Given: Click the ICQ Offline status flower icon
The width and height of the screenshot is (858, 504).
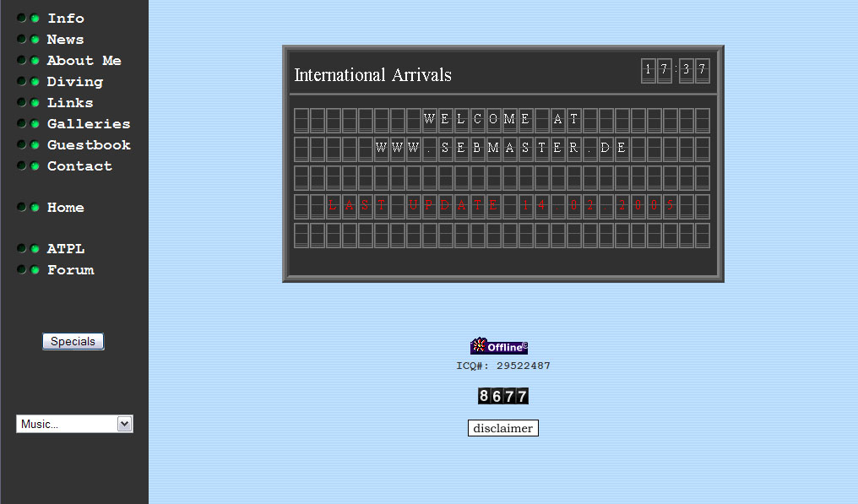Looking at the screenshot, I should (x=480, y=346).
